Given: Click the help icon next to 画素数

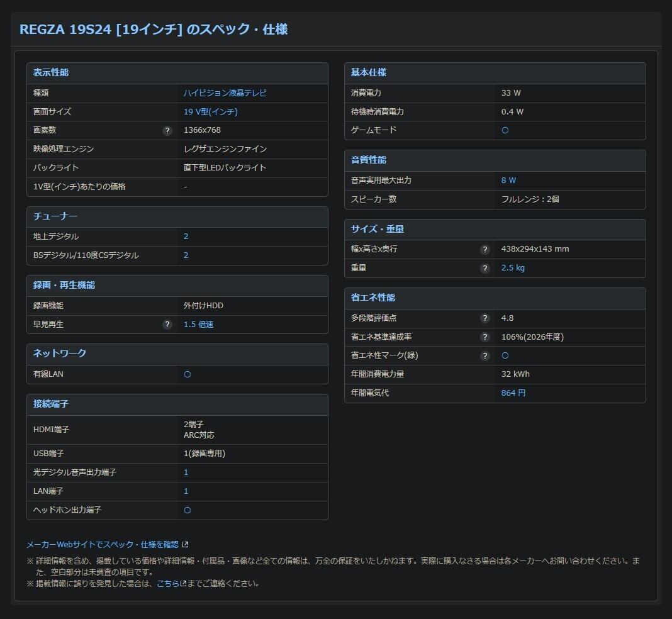Looking at the screenshot, I should coord(167,131).
